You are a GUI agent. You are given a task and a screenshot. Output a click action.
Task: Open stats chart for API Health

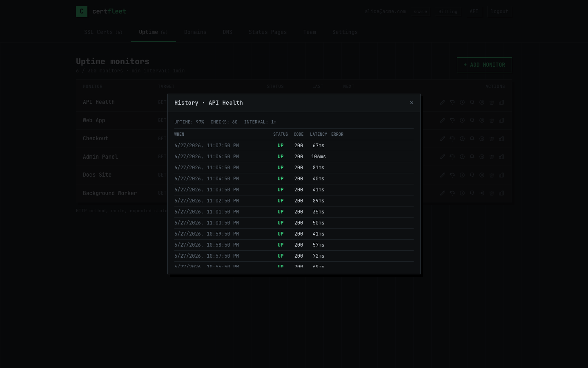[501, 102]
